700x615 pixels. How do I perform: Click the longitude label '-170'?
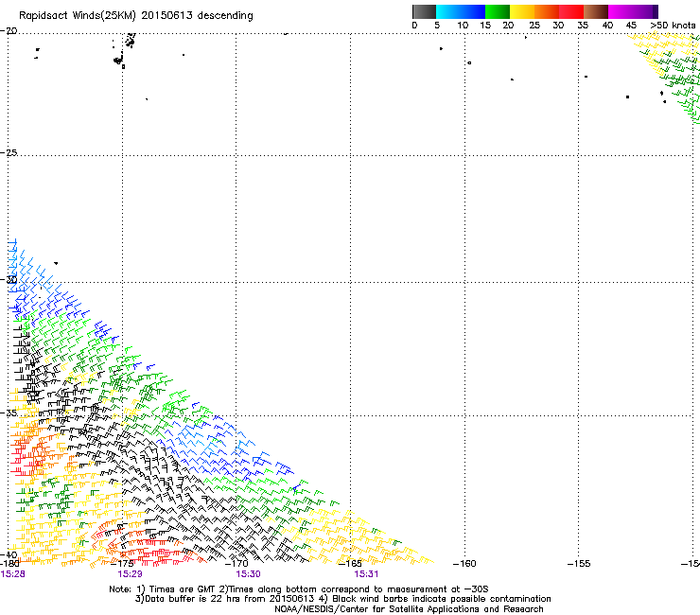click(x=236, y=564)
